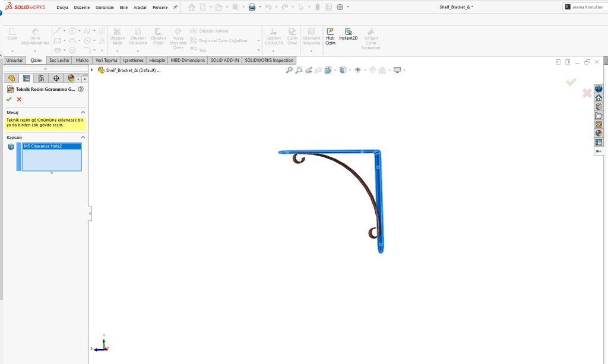Collapse the Mesaj section

click(x=83, y=112)
